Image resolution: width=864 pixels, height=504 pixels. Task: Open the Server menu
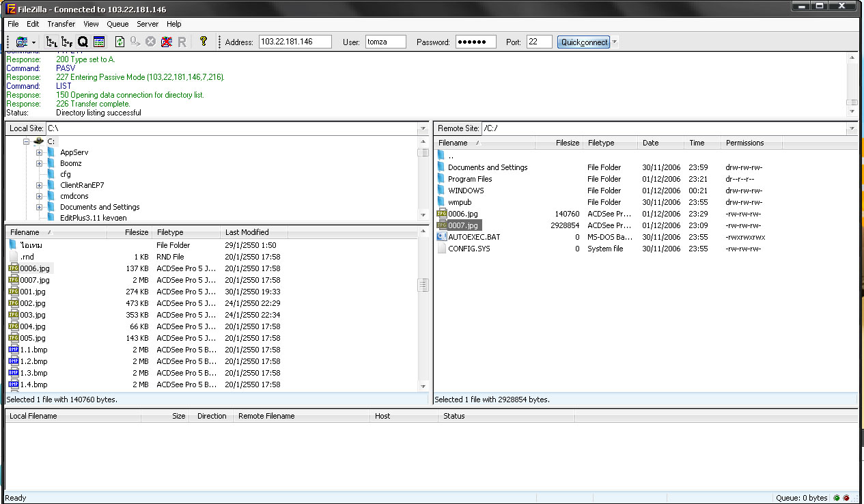pos(148,24)
